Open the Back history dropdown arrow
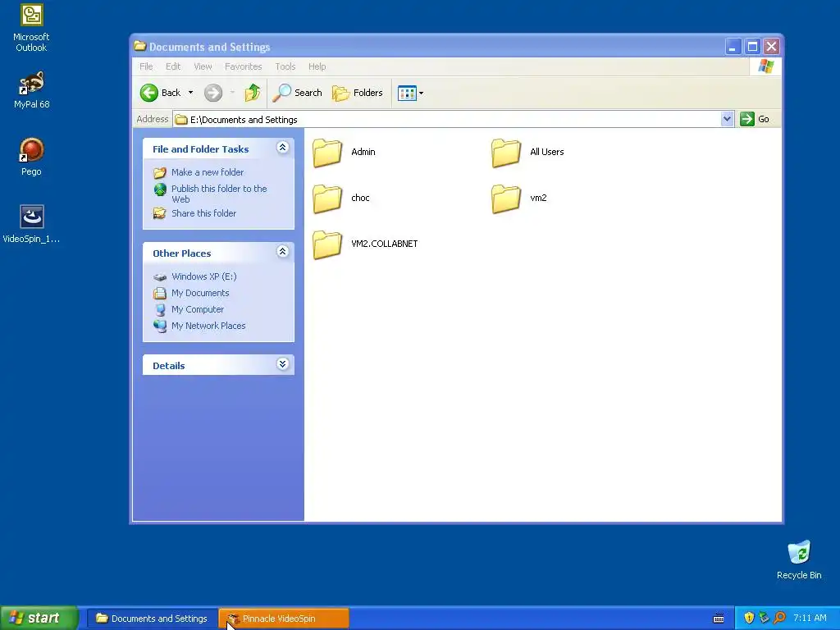The width and height of the screenshot is (840, 630). [190, 93]
